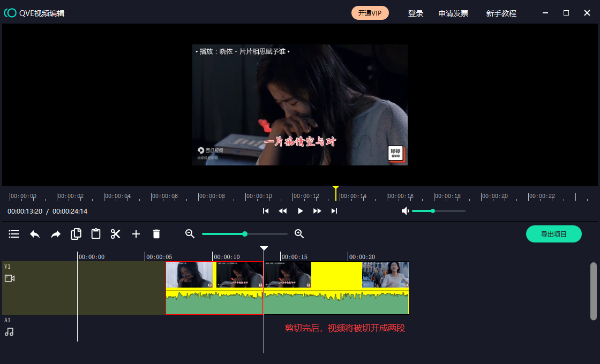The image size is (600, 364).
Task: Play the video preview
Action: click(x=300, y=211)
